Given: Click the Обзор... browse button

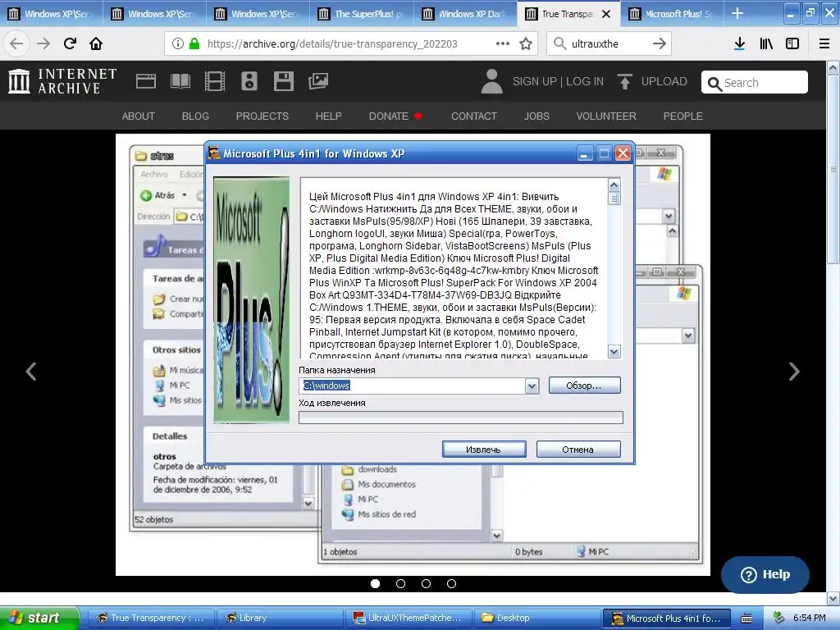Looking at the screenshot, I should [x=584, y=386].
